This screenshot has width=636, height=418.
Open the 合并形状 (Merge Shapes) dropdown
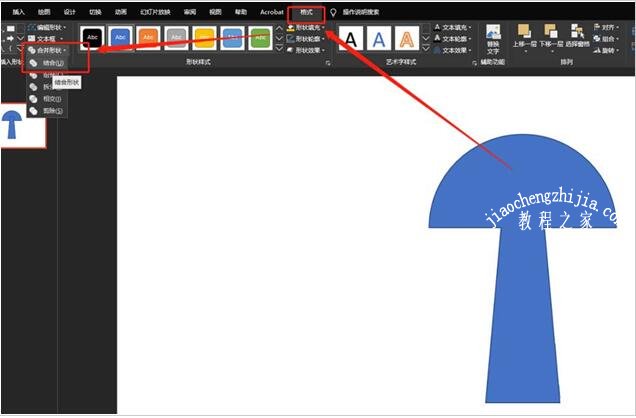[48, 50]
